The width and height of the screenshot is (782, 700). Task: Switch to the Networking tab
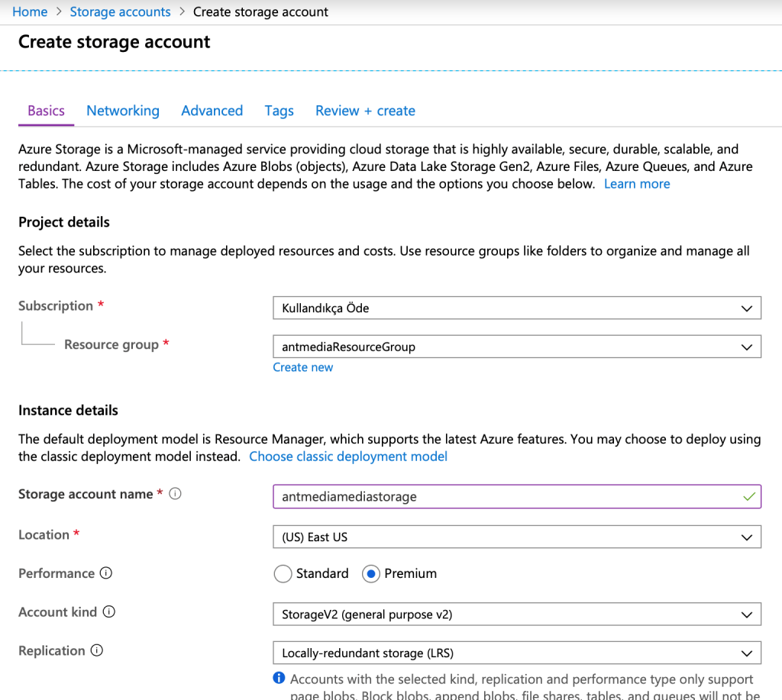(x=123, y=111)
